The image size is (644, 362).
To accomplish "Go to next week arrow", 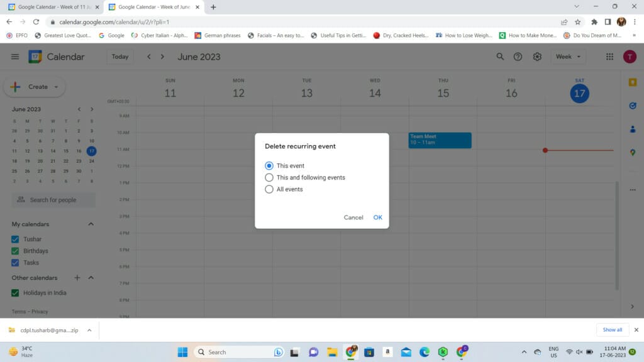I will pos(162,57).
